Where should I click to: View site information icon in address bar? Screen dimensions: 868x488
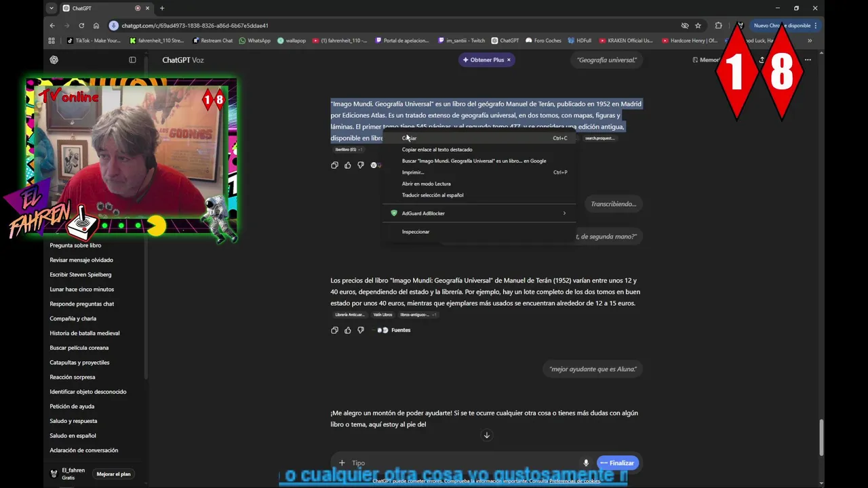(114, 26)
